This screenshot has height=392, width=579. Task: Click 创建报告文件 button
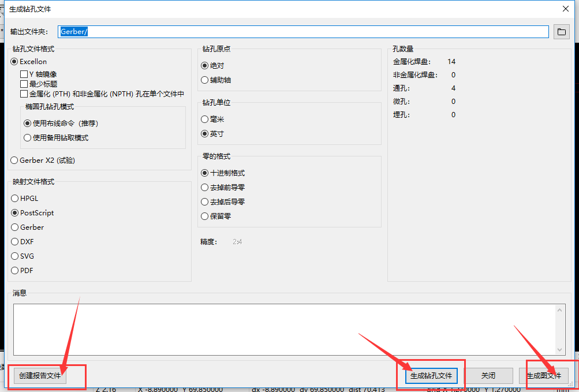40,376
